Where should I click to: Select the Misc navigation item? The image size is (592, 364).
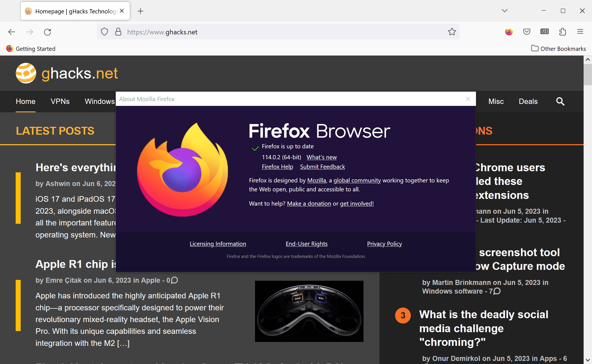click(x=496, y=101)
